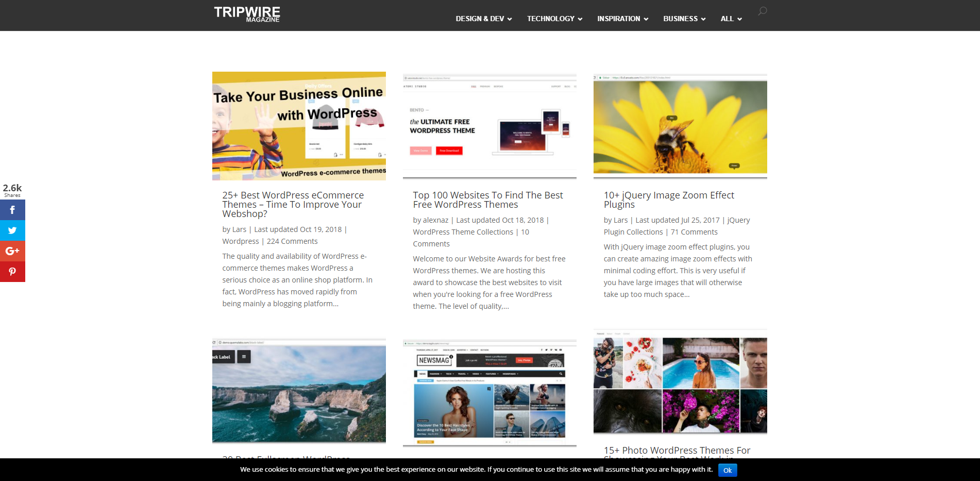
Task: View author Lars on eCommerce themes post
Action: [x=240, y=229]
